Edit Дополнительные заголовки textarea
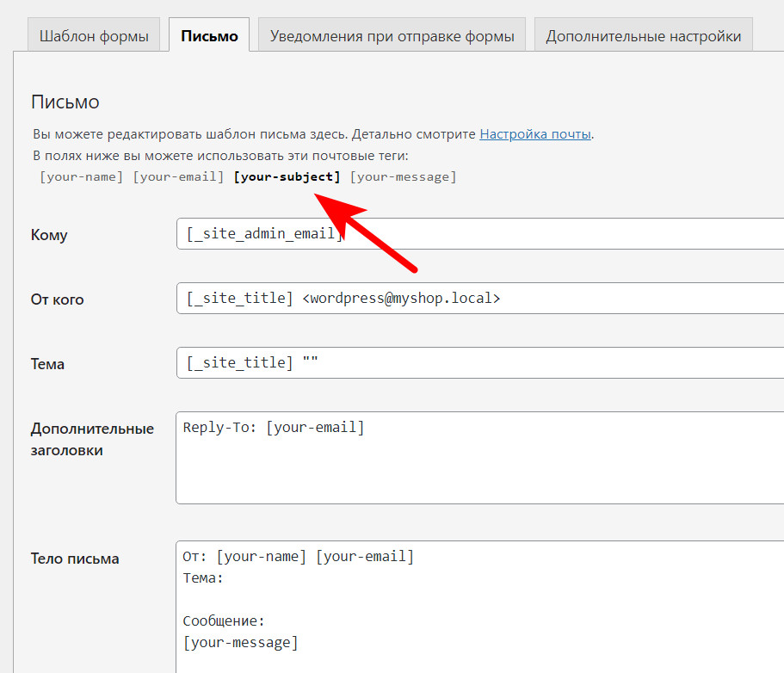The height and width of the screenshot is (673, 784). tap(480, 458)
